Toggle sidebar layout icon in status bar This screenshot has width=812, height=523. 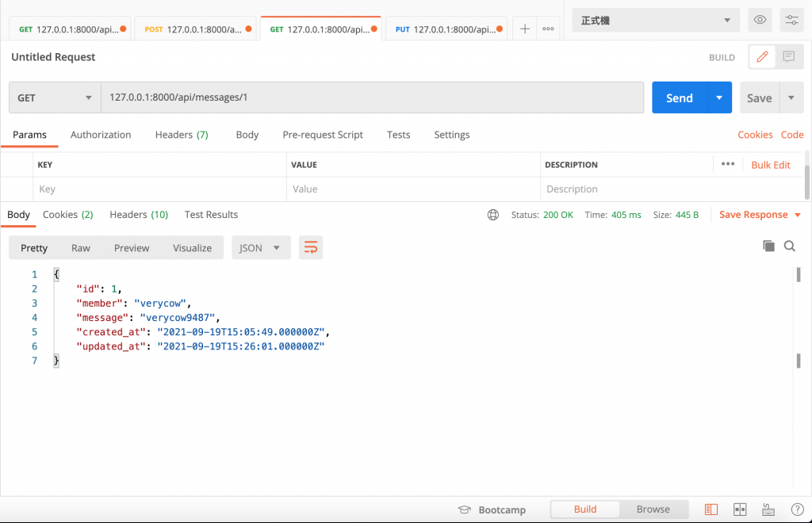(711, 510)
